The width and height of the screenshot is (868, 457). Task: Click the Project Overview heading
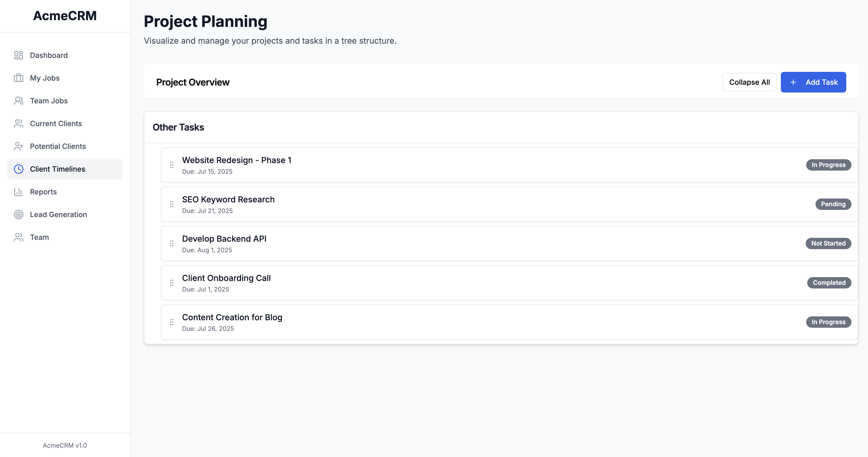[x=193, y=82]
